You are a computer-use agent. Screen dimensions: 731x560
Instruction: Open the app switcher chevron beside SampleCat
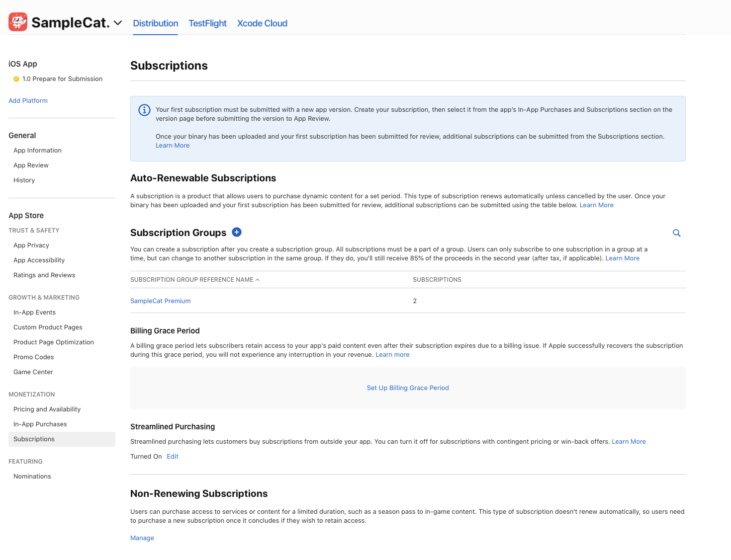pos(118,23)
